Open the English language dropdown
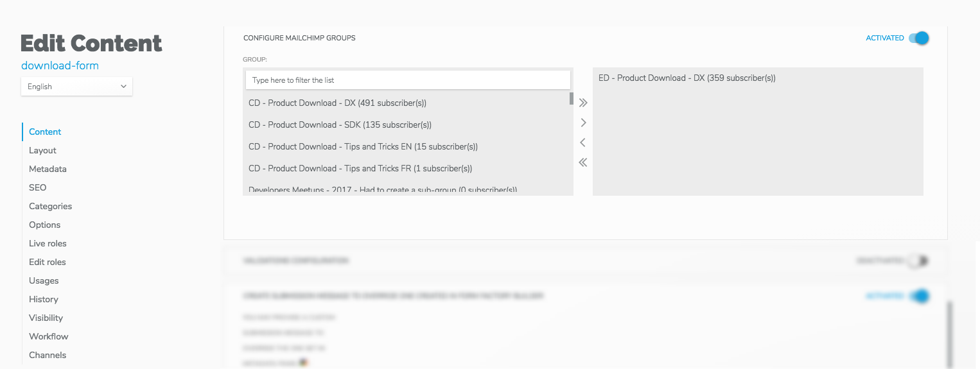Screen dimensions: 980x369 [x=76, y=87]
